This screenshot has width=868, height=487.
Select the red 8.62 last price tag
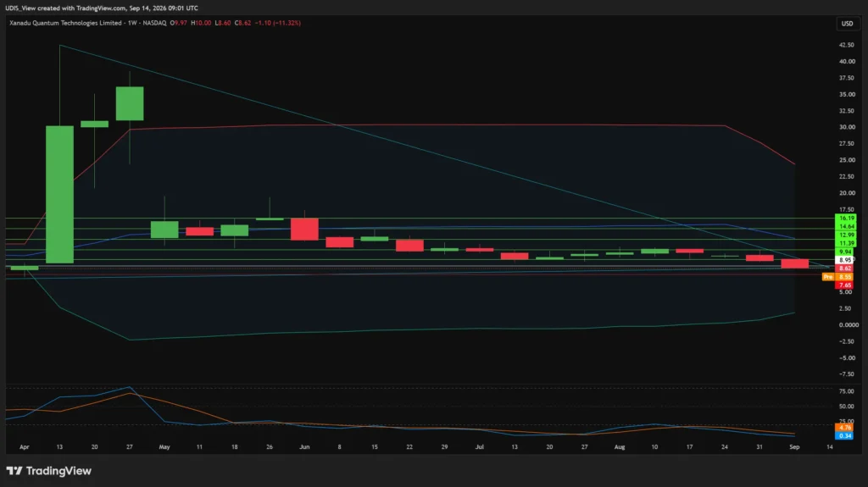tap(845, 268)
